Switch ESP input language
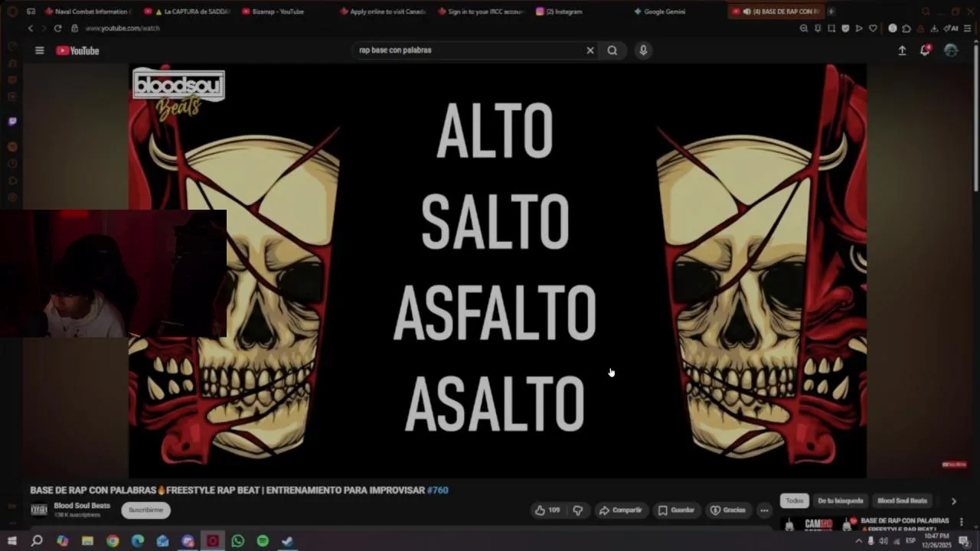The image size is (980, 551). (x=911, y=541)
